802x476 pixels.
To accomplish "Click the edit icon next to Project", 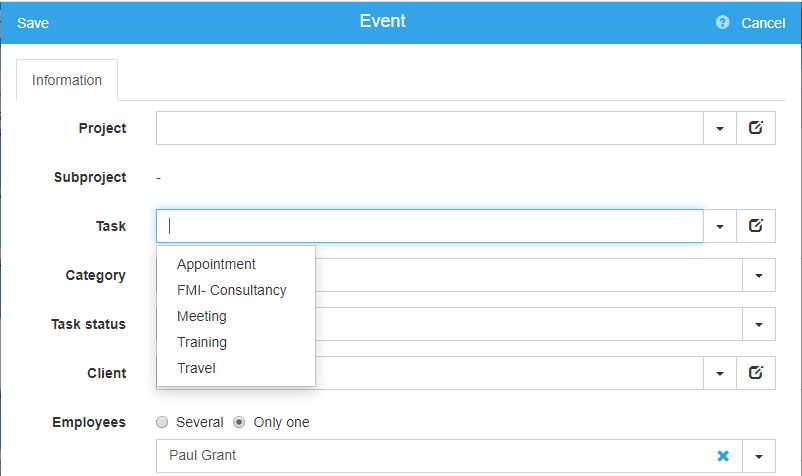I will (x=756, y=128).
